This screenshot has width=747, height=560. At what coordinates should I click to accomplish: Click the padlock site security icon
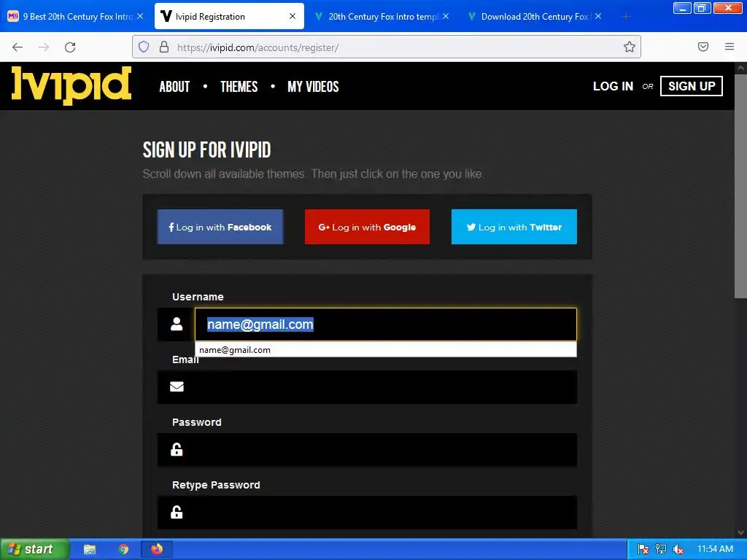[164, 47]
